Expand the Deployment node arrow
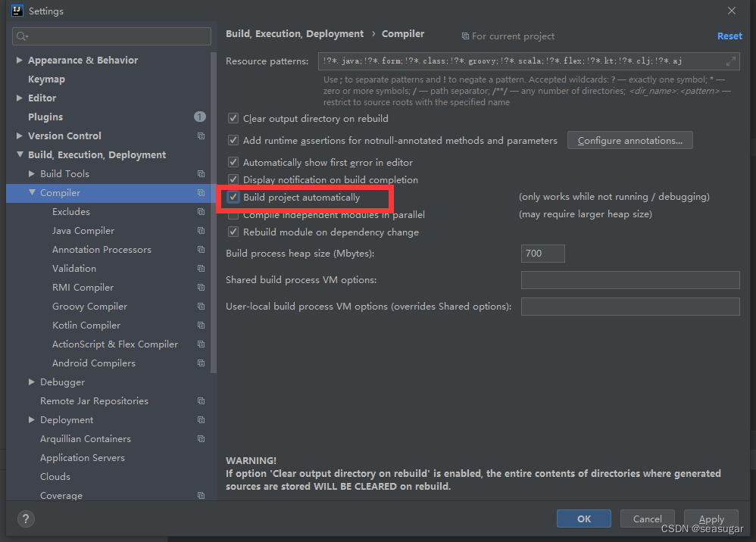756x542 pixels. coord(31,419)
